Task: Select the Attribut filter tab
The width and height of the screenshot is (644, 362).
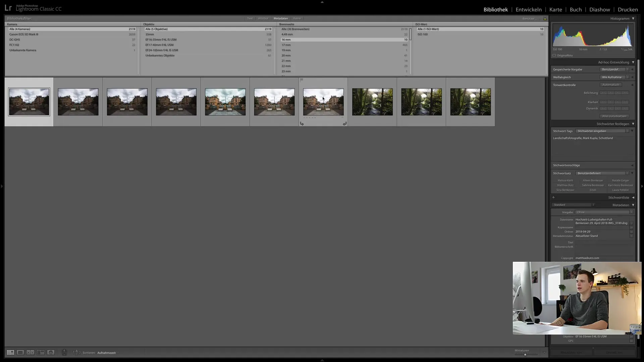Action: pos(263,18)
